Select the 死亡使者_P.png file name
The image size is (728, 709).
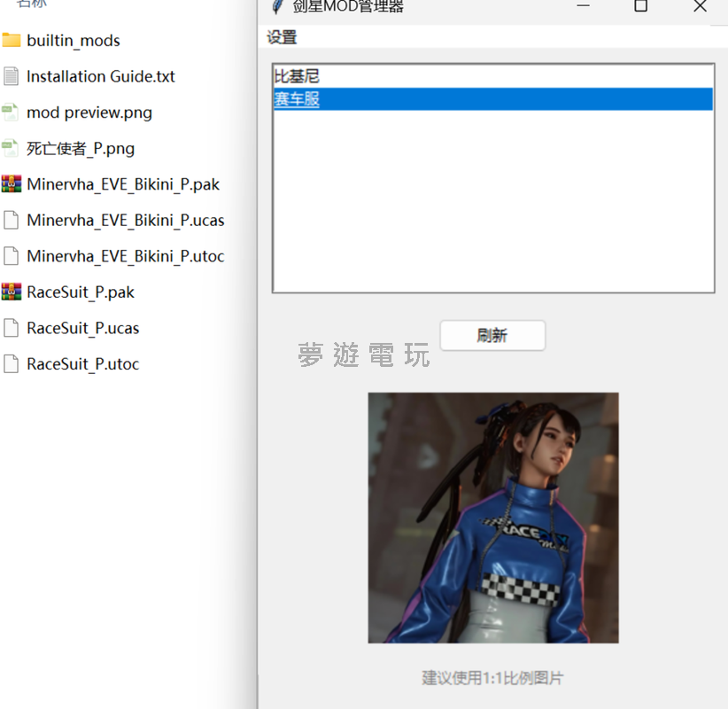pyautogui.click(x=81, y=149)
